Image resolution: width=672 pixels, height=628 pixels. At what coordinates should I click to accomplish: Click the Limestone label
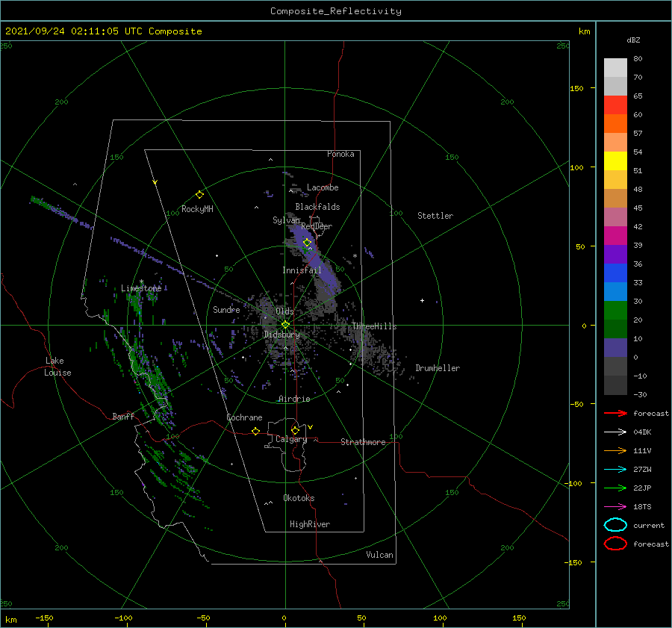[x=141, y=288]
